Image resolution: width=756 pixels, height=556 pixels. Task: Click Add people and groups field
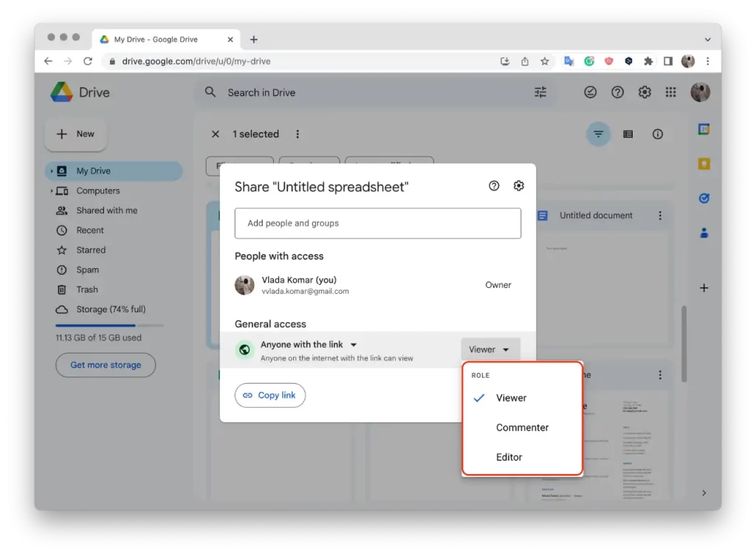click(377, 223)
